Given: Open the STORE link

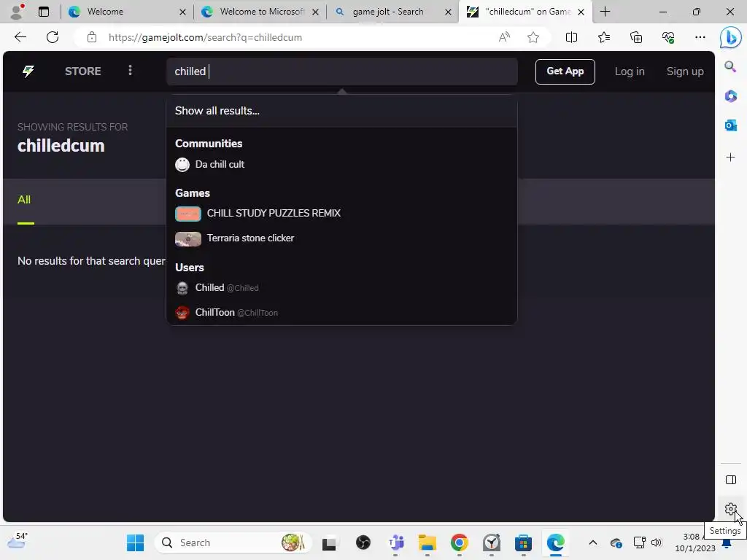Looking at the screenshot, I should 83,71.
